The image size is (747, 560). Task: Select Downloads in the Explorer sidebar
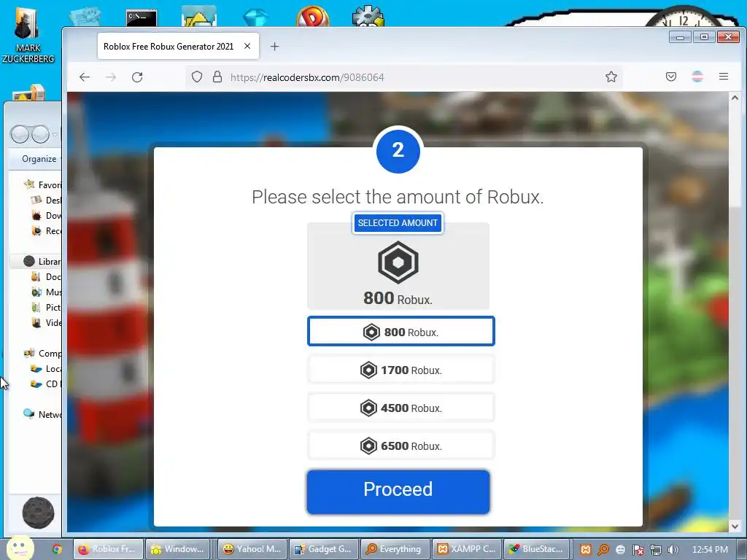(x=46, y=215)
